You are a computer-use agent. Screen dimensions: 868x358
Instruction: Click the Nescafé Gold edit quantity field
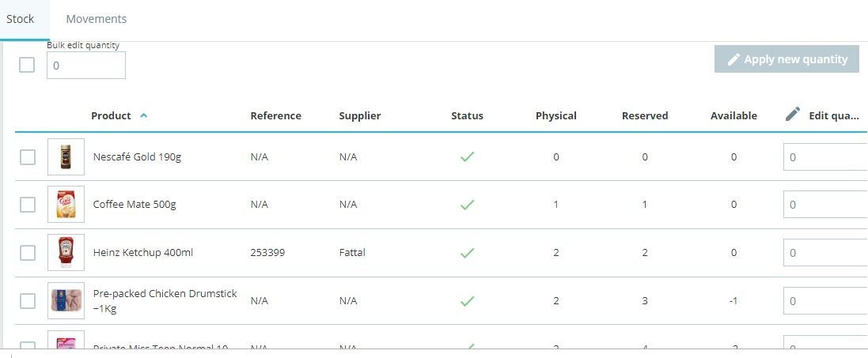pos(824,157)
